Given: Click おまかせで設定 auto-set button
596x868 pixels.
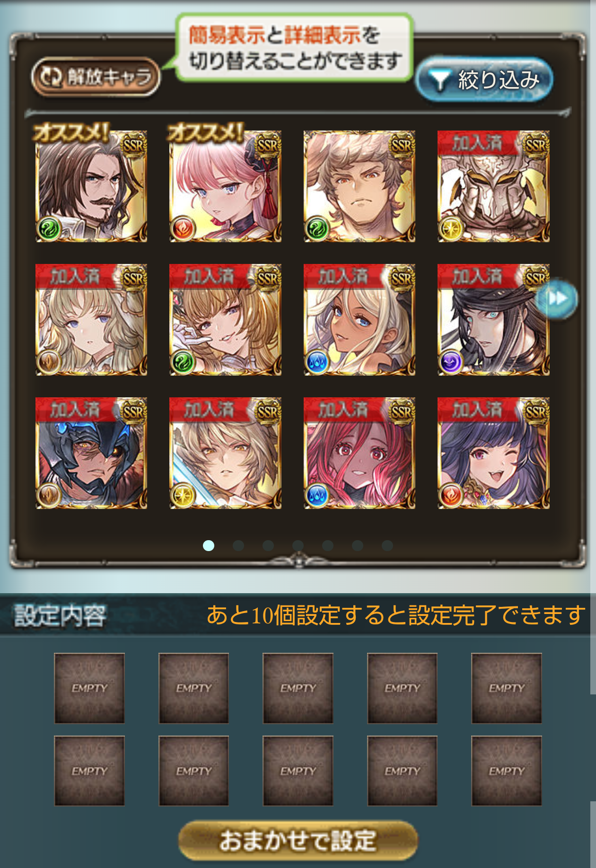Looking at the screenshot, I should tap(298, 841).
